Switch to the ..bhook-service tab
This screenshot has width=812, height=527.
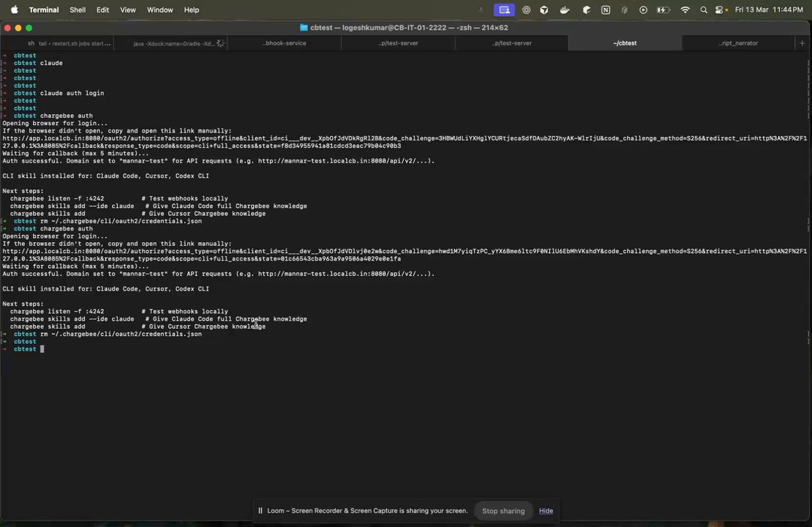[285, 43]
